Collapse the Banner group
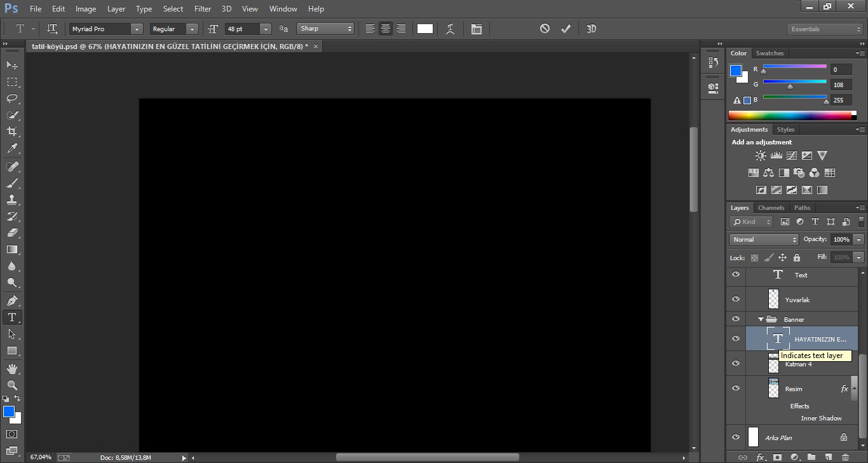Viewport: 868px width, 463px height. [761, 319]
